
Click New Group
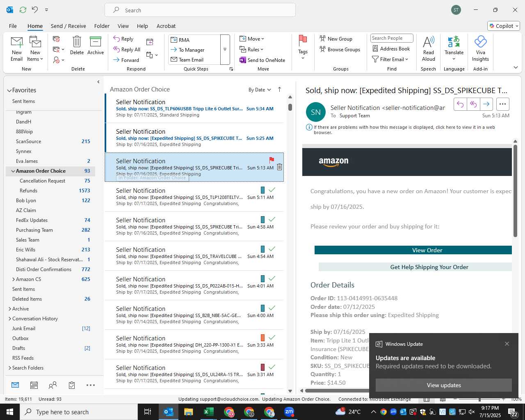point(336,39)
